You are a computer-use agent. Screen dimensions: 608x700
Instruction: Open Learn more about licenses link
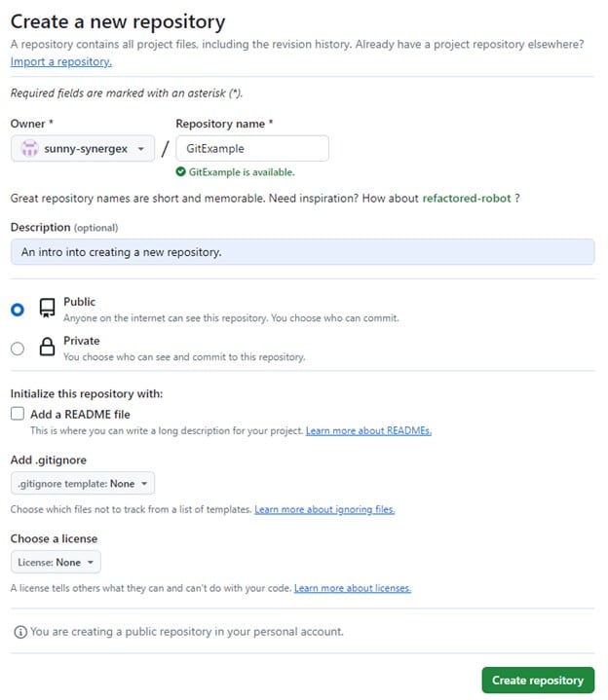pos(352,588)
